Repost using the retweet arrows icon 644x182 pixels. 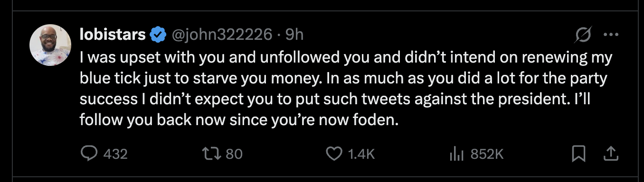(x=209, y=154)
